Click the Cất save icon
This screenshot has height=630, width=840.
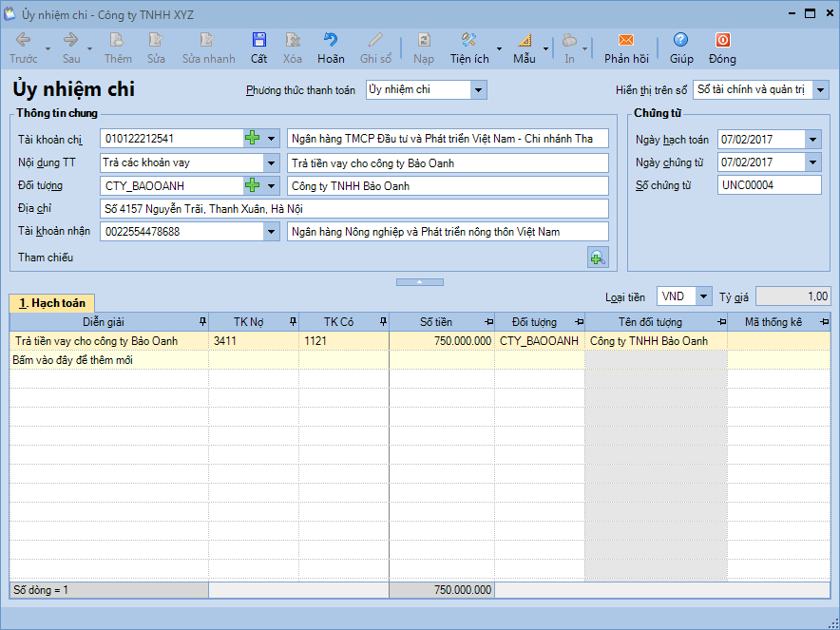pyautogui.click(x=259, y=40)
